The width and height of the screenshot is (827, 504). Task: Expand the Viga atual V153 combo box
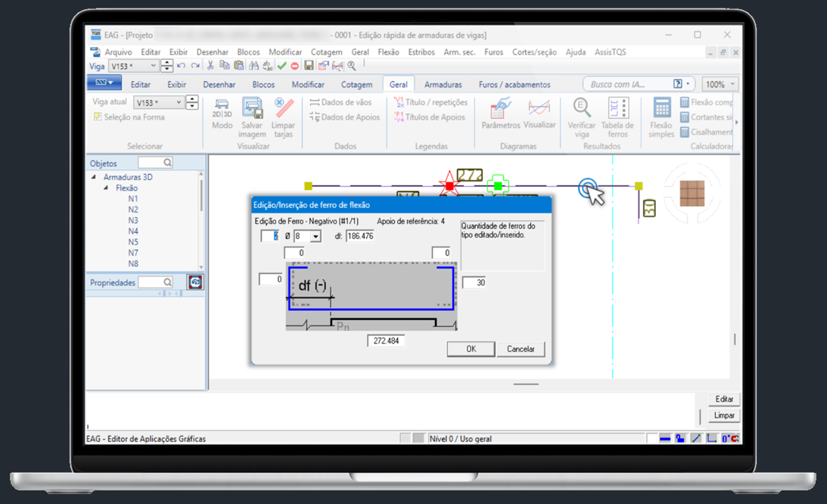(179, 103)
